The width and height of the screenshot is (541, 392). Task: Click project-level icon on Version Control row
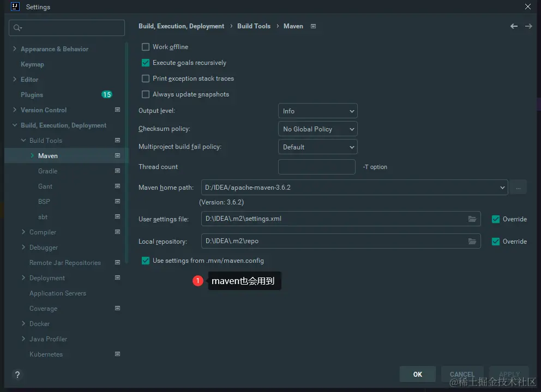[x=117, y=110]
